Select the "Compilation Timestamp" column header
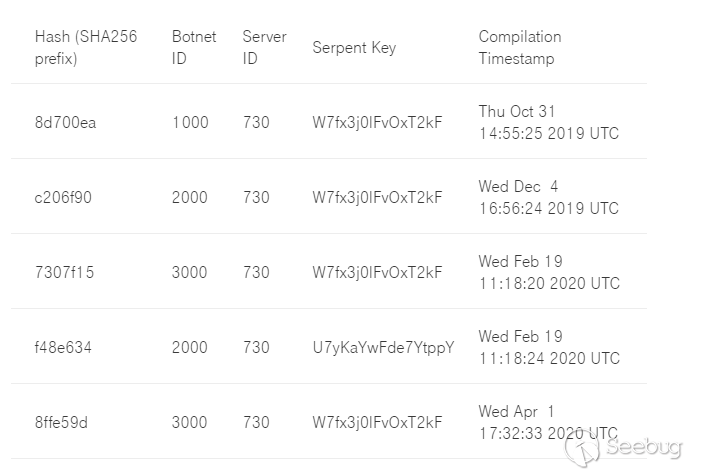The height and width of the screenshot is (475, 710). (x=520, y=47)
